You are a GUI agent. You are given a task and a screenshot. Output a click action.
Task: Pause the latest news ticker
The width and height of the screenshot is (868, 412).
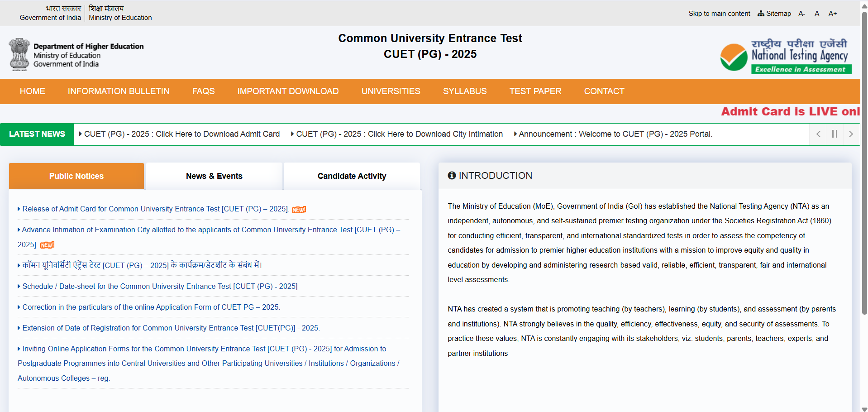click(835, 134)
